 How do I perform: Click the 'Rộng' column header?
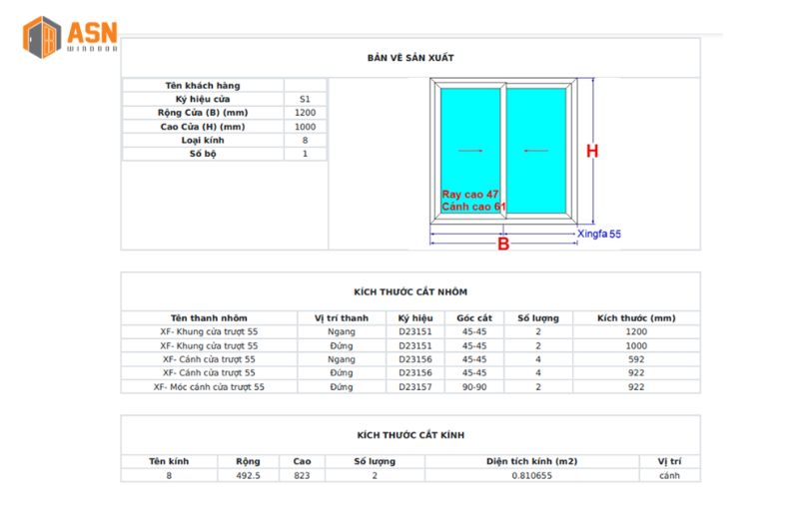(248, 461)
